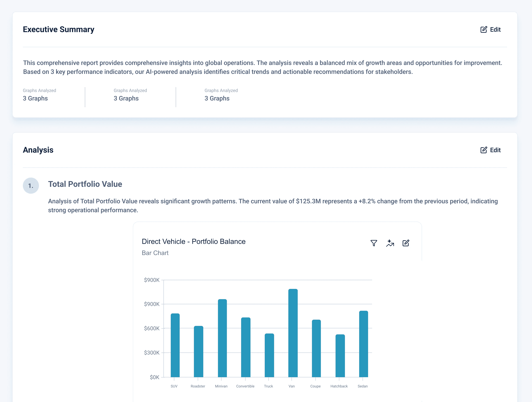The width and height of the screenshot is (532, 402).
Task: Select the number 1 section badge
Action: click(x=31, y=186)
